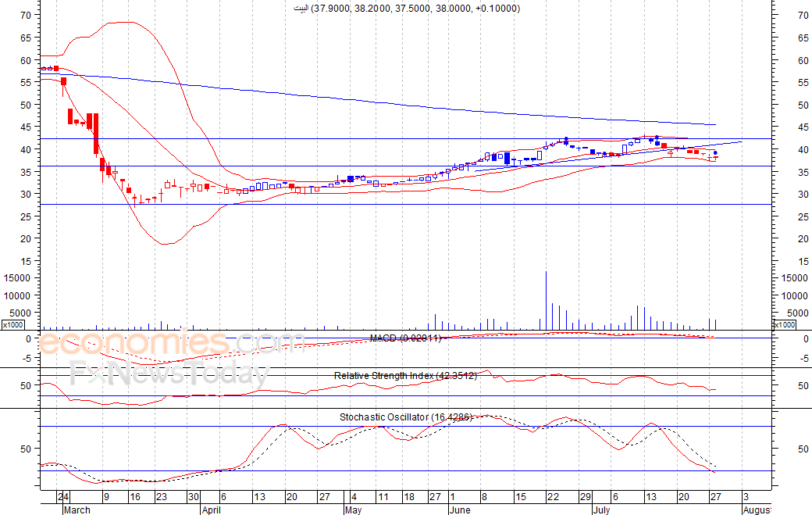The height and width of the screenshot is (515, 812).
Task: Click the July month label
Action: 600,510
